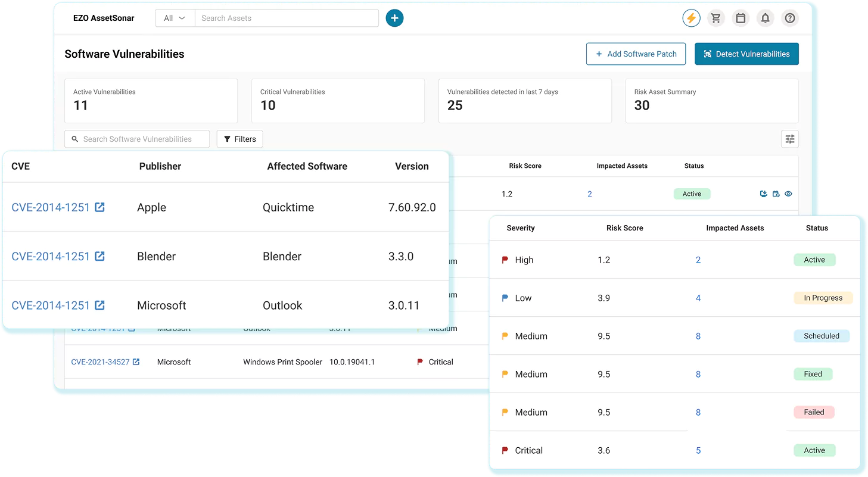The image size is (868, 477).
Task: Click the Add Software Patch button
Action: (x=636, y=54)
